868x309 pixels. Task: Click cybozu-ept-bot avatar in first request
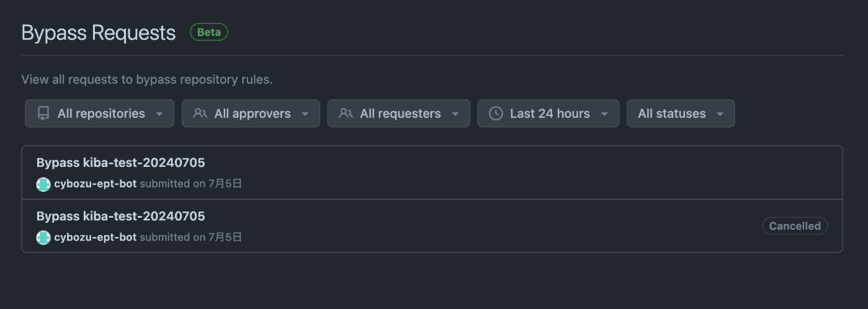(x=43, y=184)
